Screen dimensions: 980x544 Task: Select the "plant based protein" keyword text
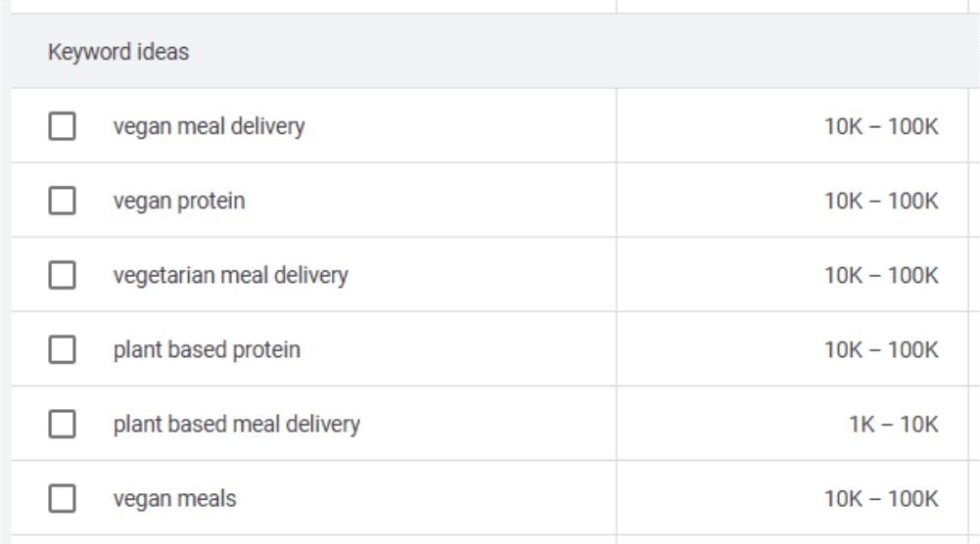tap(207, 350)
